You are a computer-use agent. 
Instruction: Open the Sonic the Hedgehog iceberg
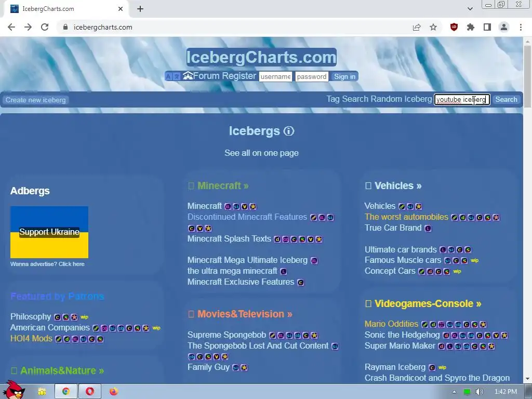402,335
